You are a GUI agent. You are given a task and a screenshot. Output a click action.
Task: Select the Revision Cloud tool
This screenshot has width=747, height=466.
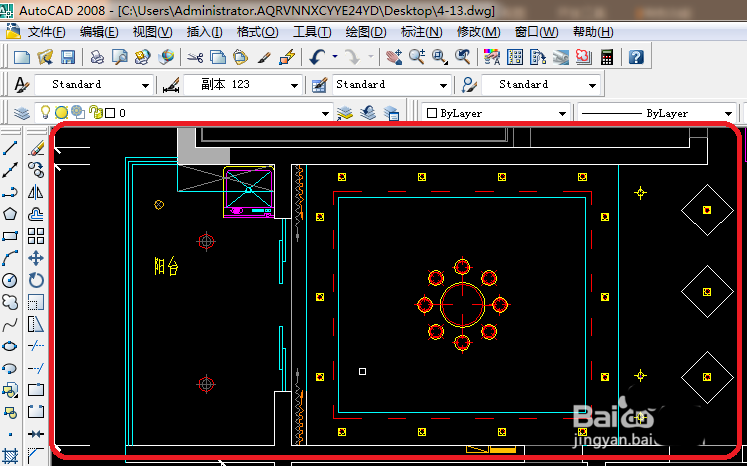pos(10,302)
